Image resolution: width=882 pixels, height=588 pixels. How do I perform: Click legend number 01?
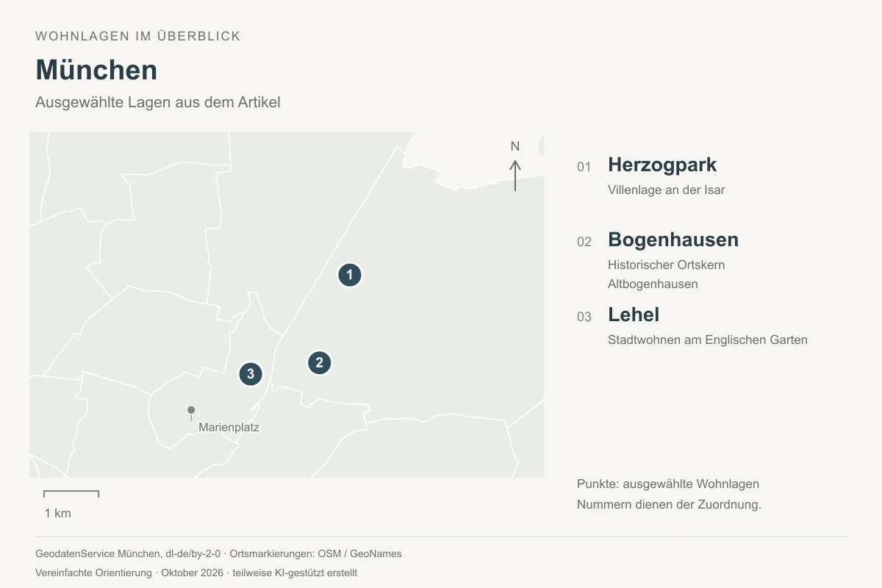[584, 167]
